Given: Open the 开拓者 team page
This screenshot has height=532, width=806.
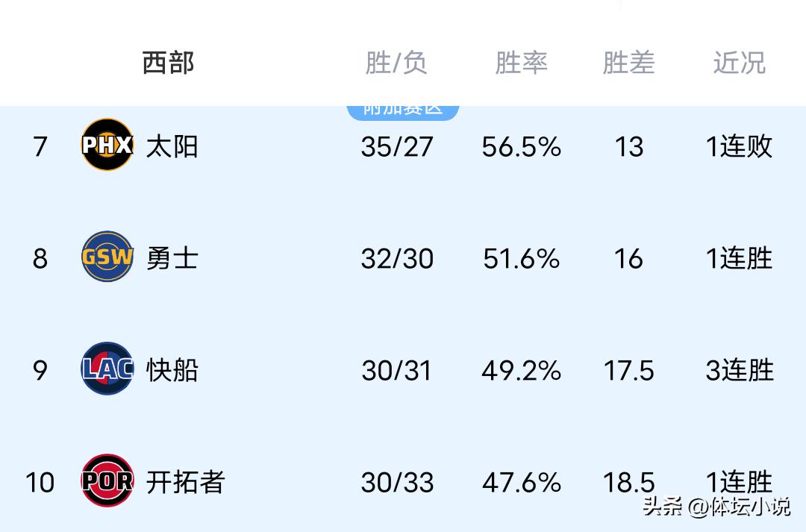Looking at the screenshot, I should point(185,482).
